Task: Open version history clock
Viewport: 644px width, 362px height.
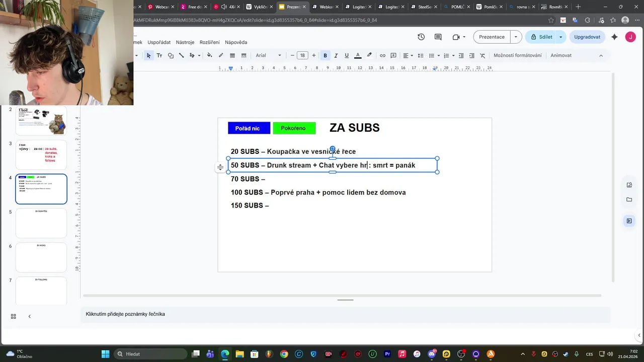Action: (x=421, y=37)
